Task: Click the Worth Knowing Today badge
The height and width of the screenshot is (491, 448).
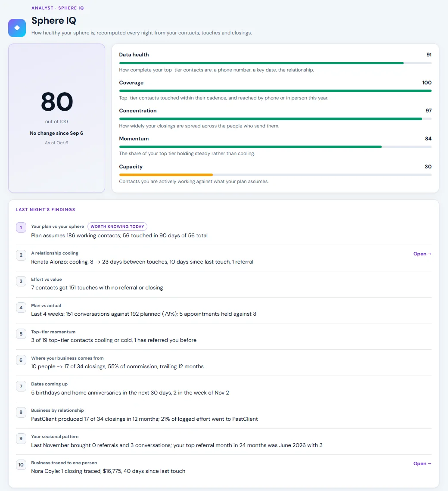Action: tap(117, 227)
